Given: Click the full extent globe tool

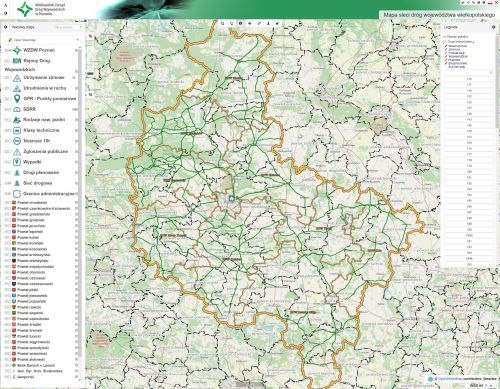Looking at the screenshot, I should tap(240, 23).
